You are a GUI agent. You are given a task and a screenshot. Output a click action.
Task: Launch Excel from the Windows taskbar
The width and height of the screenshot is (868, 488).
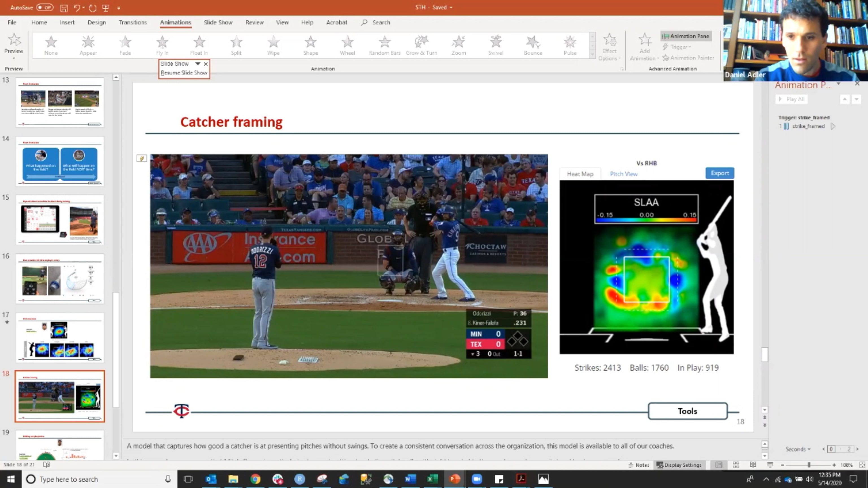point(432,479)
